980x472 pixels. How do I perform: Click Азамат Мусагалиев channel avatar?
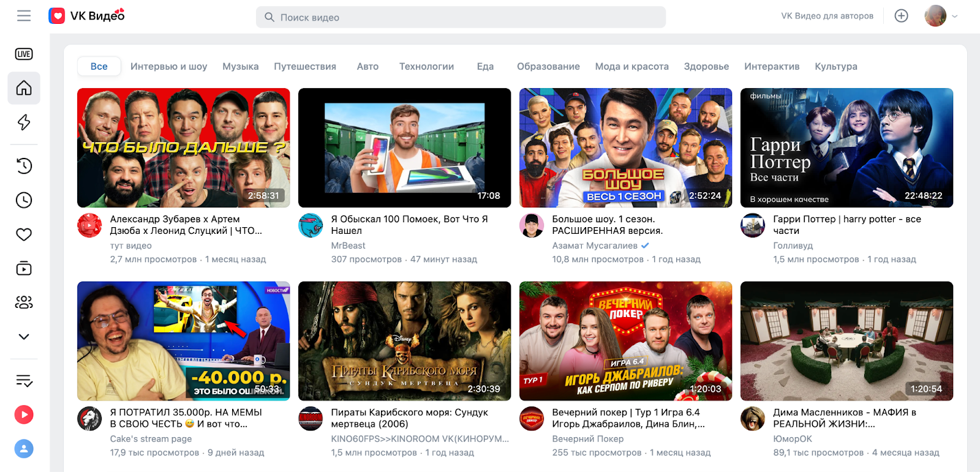click(x=532, y=225)
